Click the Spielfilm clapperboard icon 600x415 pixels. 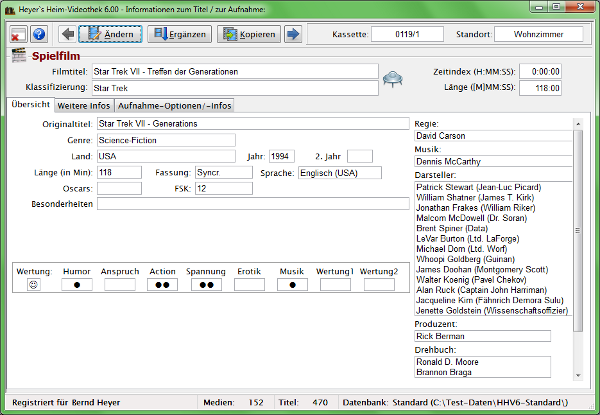click(18, 56)
